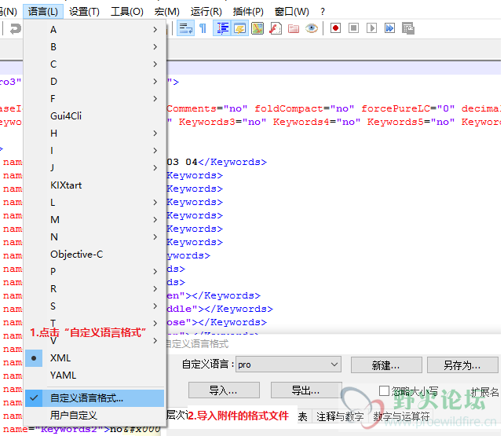Click the 导入... button
504x436 pixels.
tap(224, 390)
